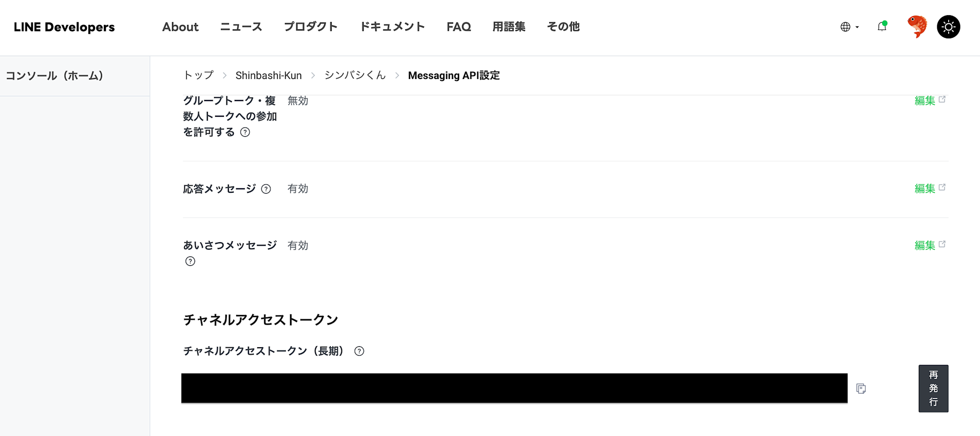Screen dimensions: 980x436
Task: Click 編集 link for グループトーク参加
Action: click(x=930, y=101)
